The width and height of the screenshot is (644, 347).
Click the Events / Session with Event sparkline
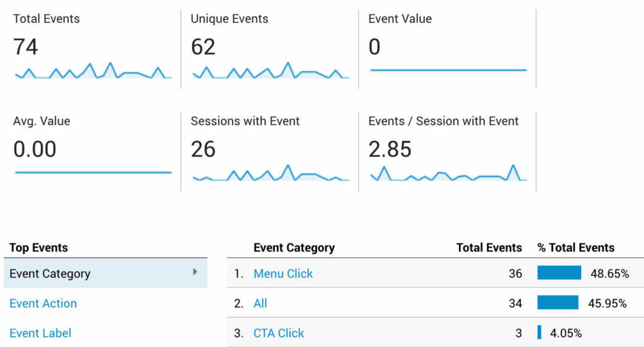(x=448, y=173)
